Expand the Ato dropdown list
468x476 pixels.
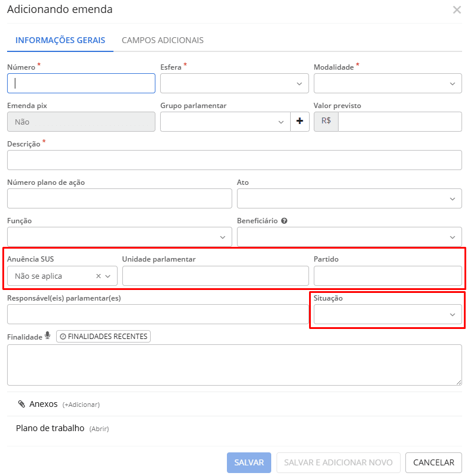coord(349,199)
